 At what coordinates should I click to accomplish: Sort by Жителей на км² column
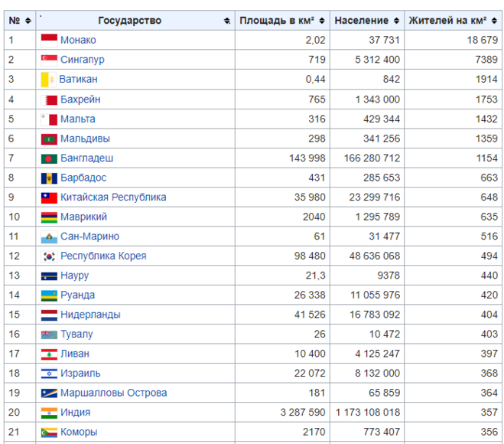[454, 21]
